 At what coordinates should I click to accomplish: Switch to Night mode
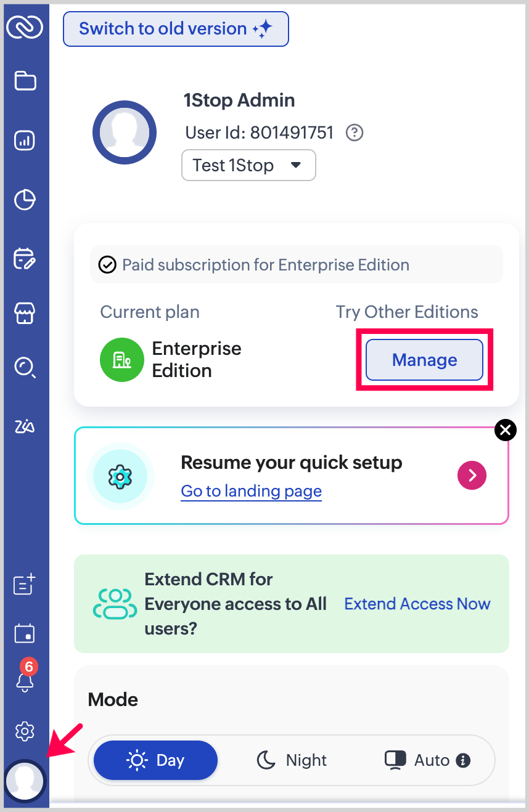291,760
